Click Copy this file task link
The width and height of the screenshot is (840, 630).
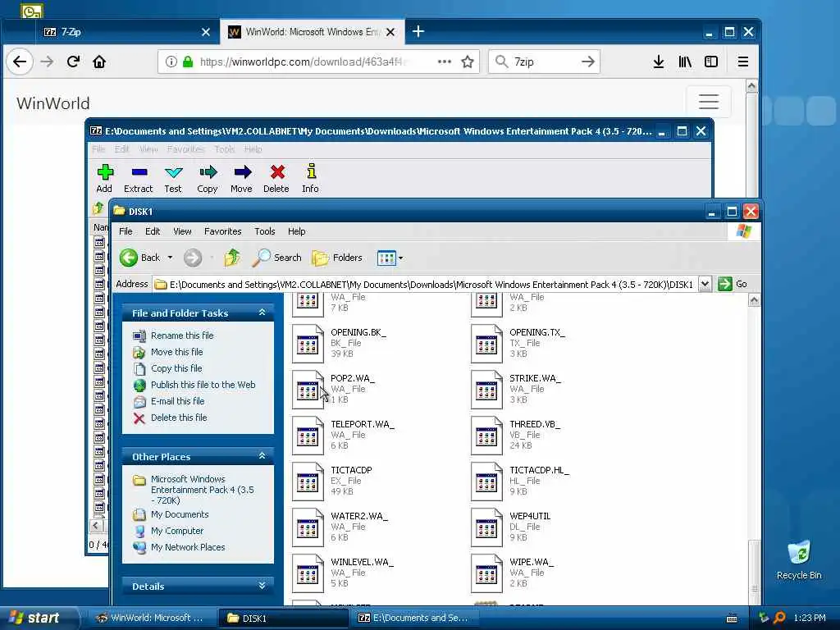coord(176,368)
